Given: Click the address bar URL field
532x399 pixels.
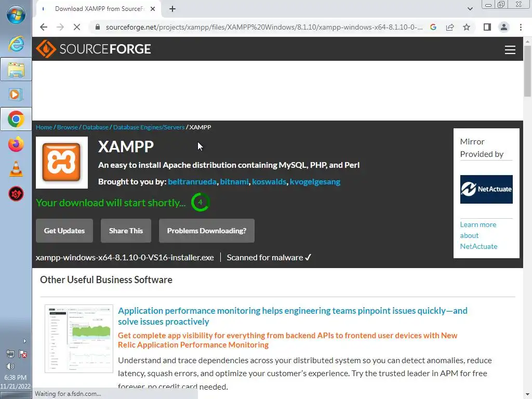Looking at the screenshot, I should pos(264,27).
